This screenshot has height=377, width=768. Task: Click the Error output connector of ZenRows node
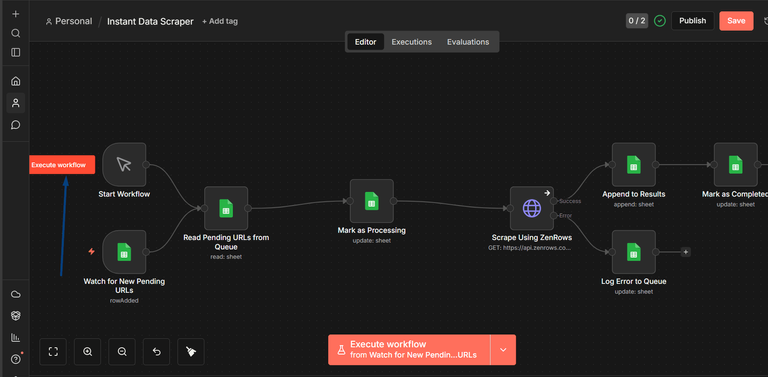pyautogui.click(x=553, y=215)
